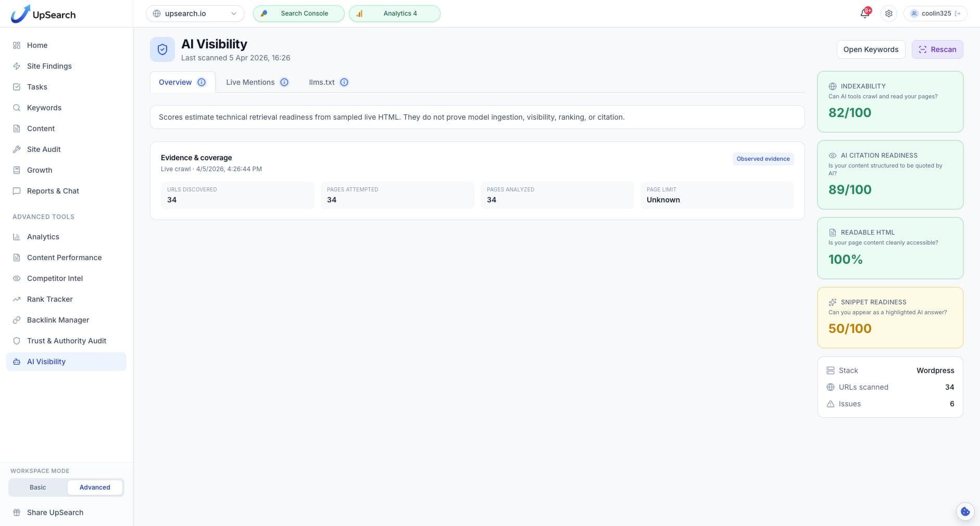Click the Snippet Readiness score card

[890, 317]
